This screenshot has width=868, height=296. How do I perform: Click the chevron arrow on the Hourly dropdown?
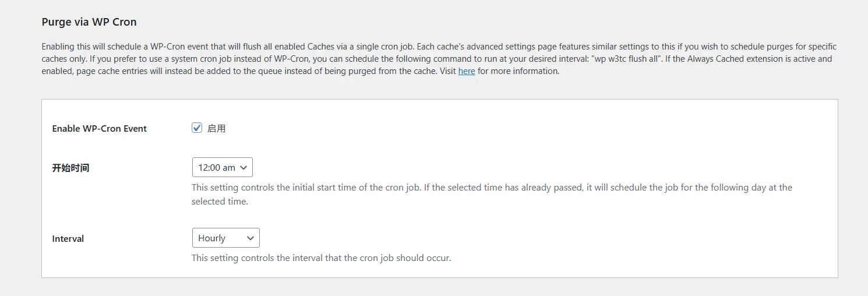click(x=250, y=238)
